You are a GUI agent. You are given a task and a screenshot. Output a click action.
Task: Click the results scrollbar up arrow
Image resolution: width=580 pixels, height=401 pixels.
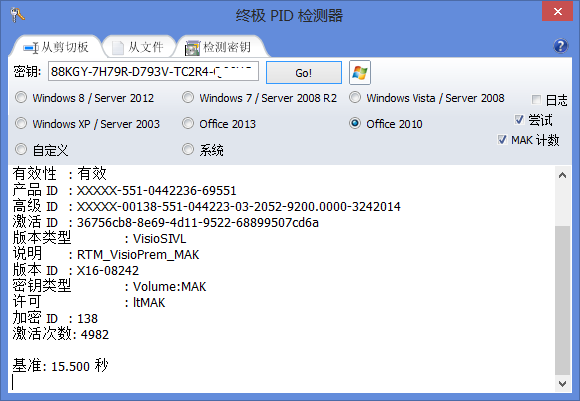562,175
